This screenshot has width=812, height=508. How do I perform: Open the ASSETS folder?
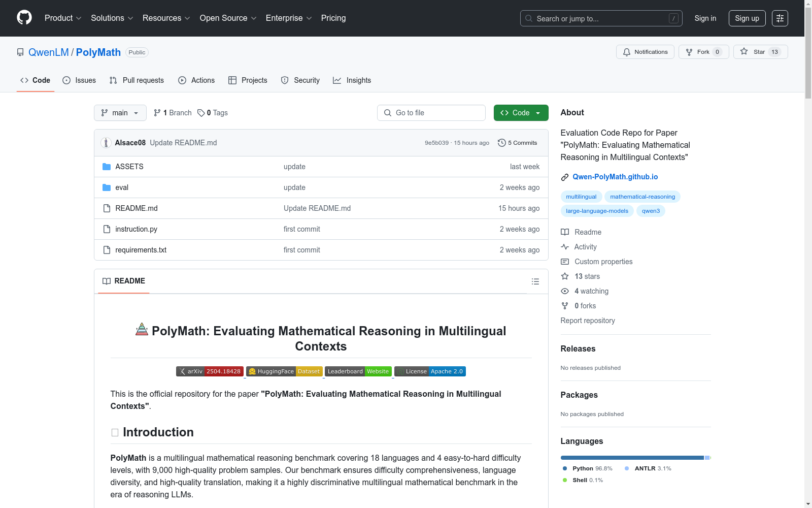(129, 167)
